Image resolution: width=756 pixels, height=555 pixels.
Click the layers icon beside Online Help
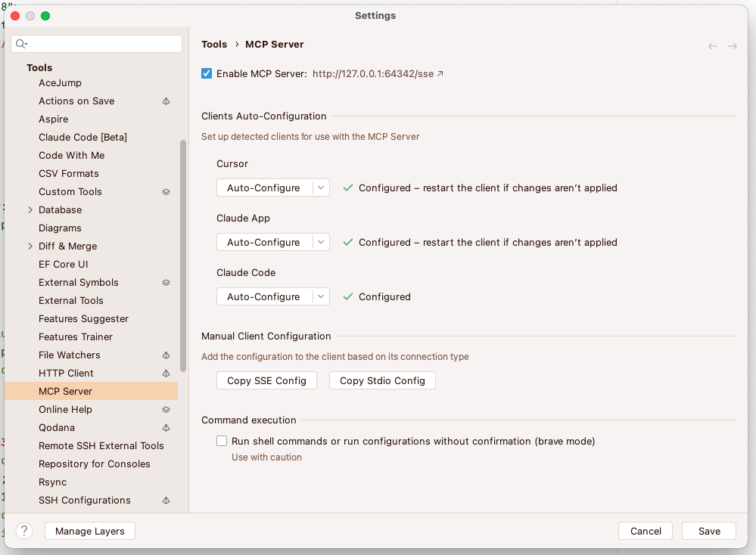pyautogui.click(x=166, y=410)
